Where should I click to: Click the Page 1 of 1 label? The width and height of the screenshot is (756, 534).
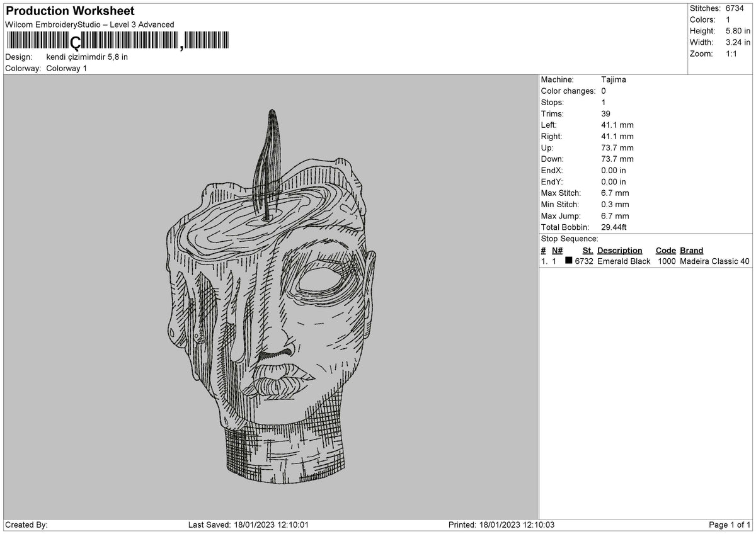click(x=730, y=525)
